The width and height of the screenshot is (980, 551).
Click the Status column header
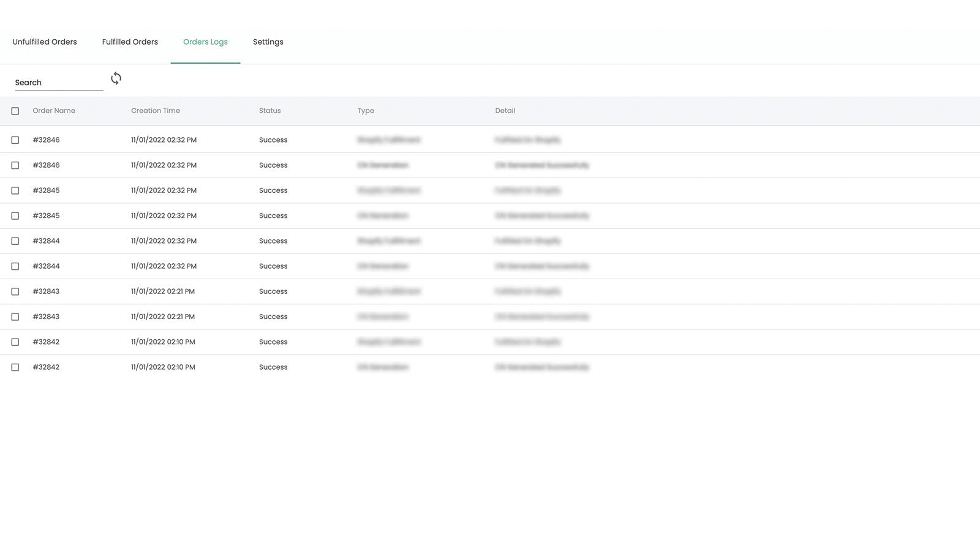[269, 111]
